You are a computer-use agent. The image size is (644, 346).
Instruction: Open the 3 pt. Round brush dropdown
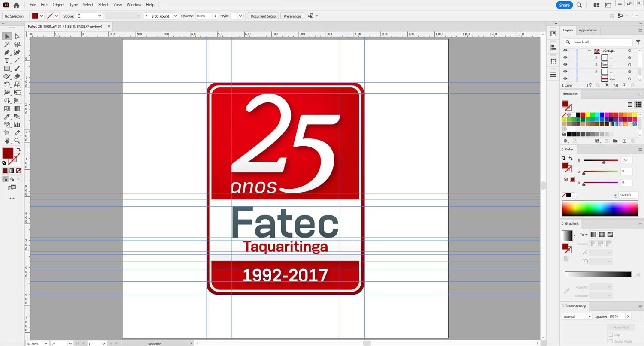pos(175,16)
